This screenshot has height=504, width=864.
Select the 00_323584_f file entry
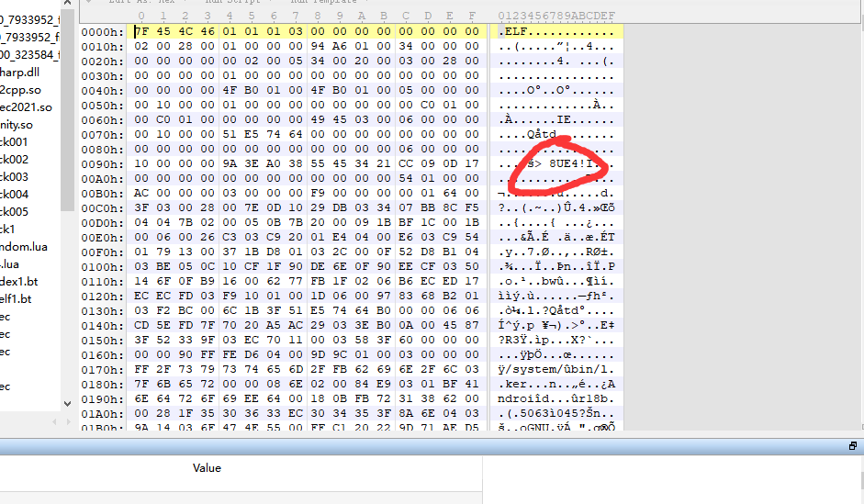pos(29,54)
